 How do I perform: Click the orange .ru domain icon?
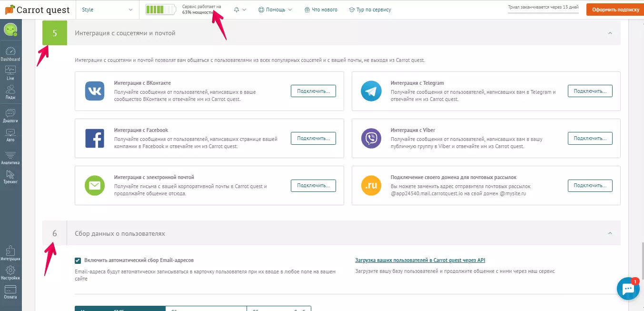click(x=371, y=185)
